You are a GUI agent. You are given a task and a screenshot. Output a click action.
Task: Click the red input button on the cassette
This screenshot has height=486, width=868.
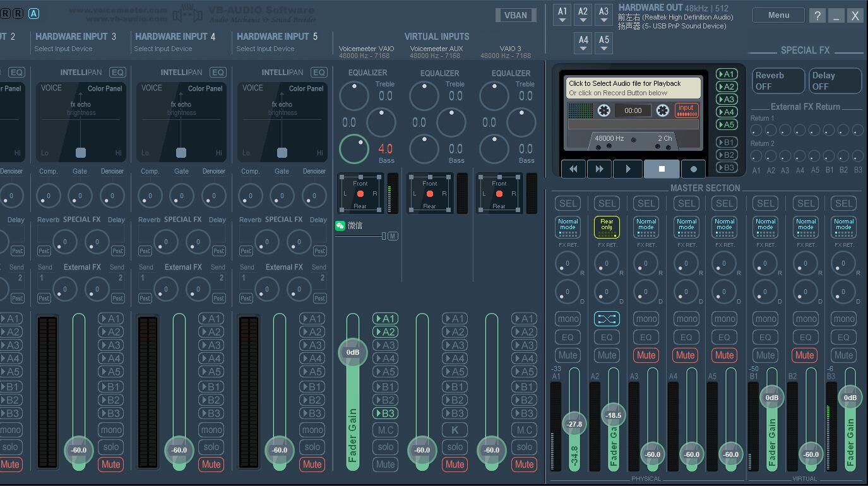tap(686, 110)
